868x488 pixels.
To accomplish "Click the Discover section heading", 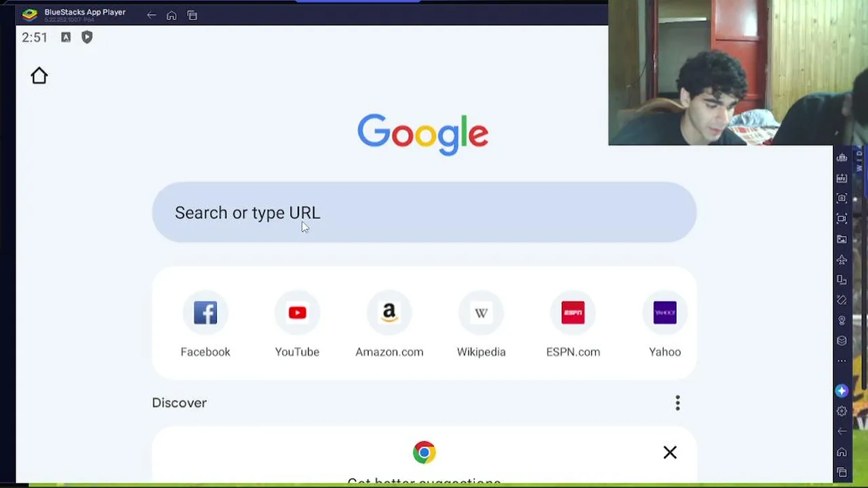I will (x=179, y=403).
